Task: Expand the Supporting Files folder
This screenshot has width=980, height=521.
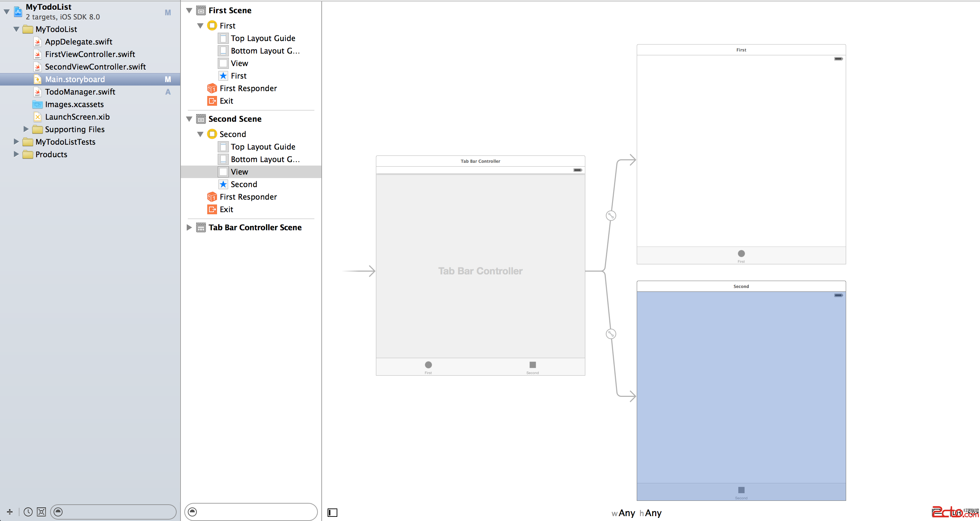Action: click(26, 129)
